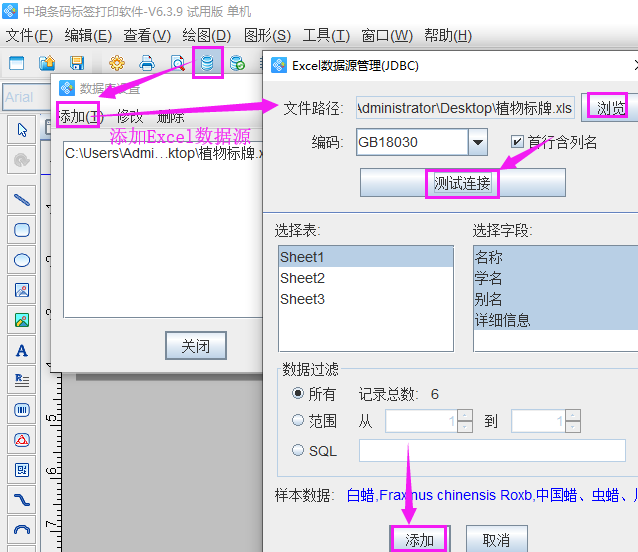638x552 pixels.
Task: Click the 添加 button at dialog bottom
Action: 420,539
